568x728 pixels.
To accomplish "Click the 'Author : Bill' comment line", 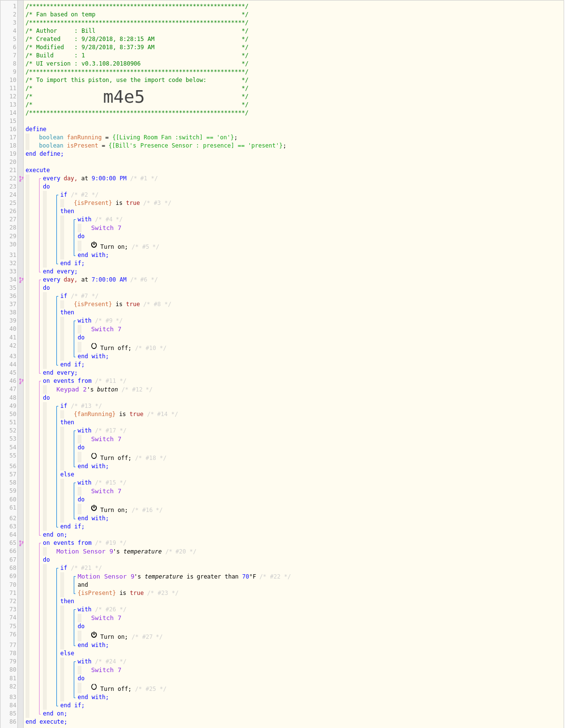I will (137, 31).
